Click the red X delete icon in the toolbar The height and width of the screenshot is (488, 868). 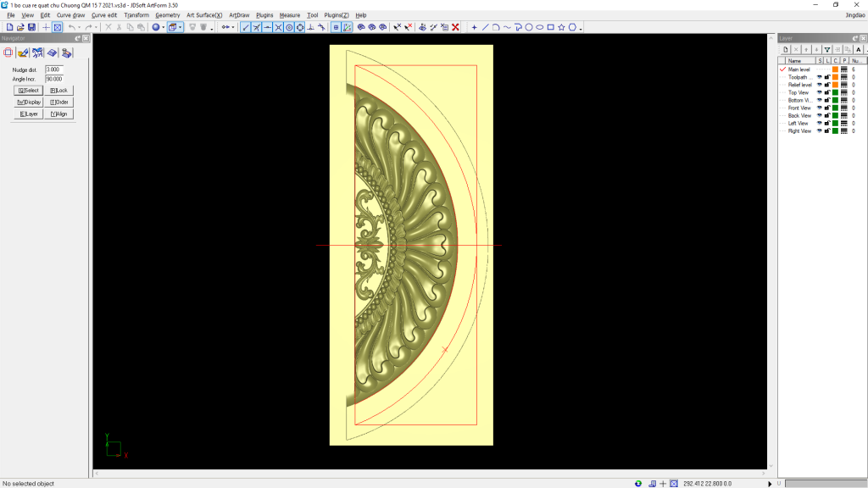[x=455, y=27]
